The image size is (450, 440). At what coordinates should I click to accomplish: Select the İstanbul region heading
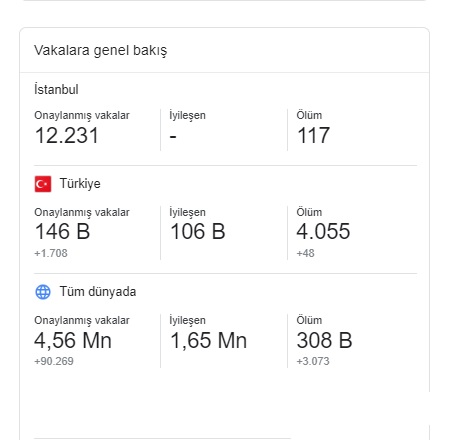coord(56,89)
